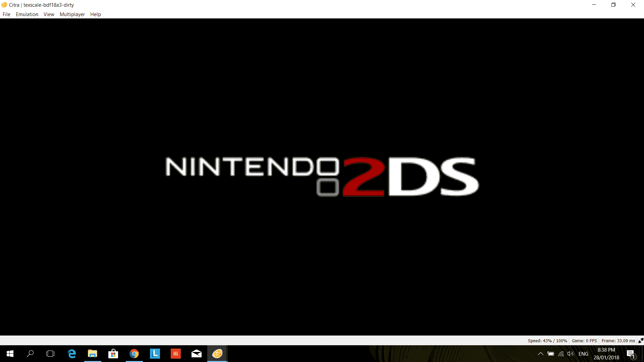Minimize the Citra window
The image size is (644, 362).
point(594,5)
